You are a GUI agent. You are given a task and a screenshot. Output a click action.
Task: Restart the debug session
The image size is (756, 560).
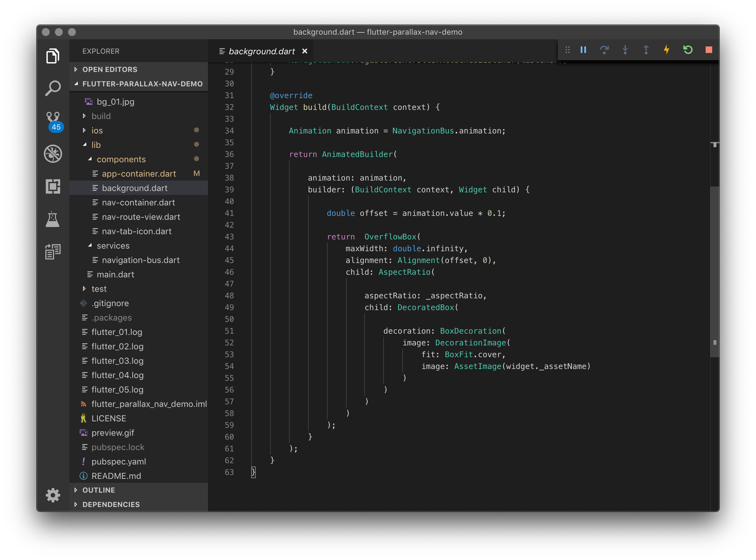coord(688,50)
